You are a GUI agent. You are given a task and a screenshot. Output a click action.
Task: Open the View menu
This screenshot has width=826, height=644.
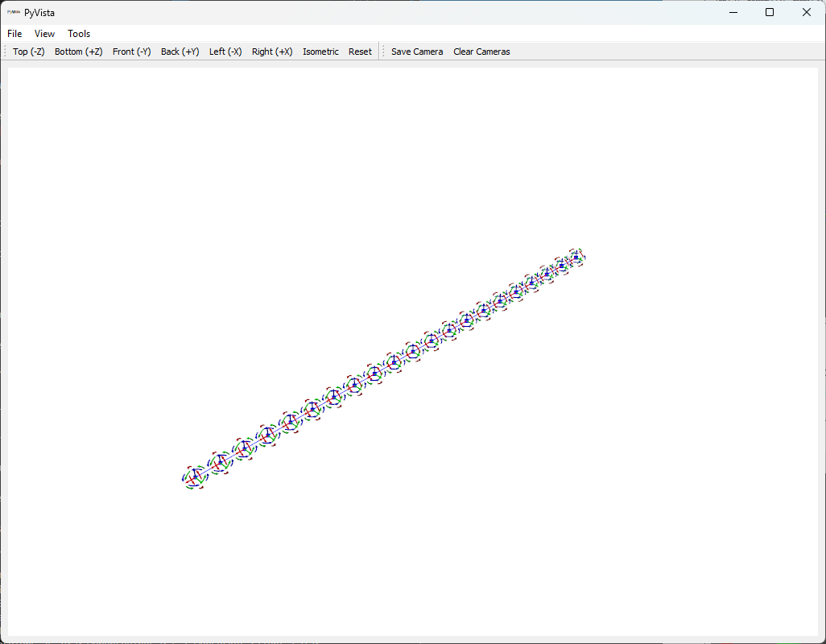[44, 34]
